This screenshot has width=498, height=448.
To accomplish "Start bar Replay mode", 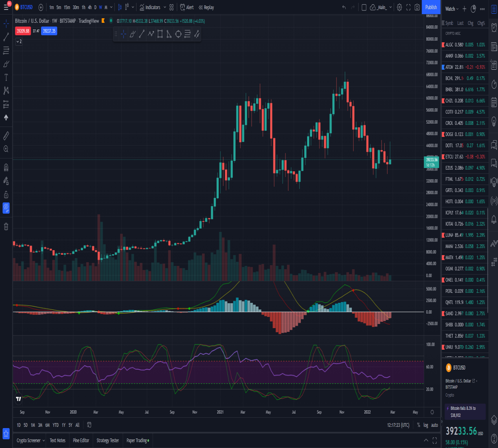I will click(x=206, y=7).
